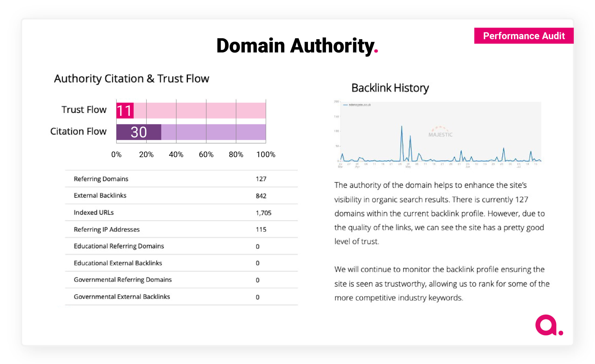Click the Referring Domains row label
The image size is (595, 364).
[101, 179]
